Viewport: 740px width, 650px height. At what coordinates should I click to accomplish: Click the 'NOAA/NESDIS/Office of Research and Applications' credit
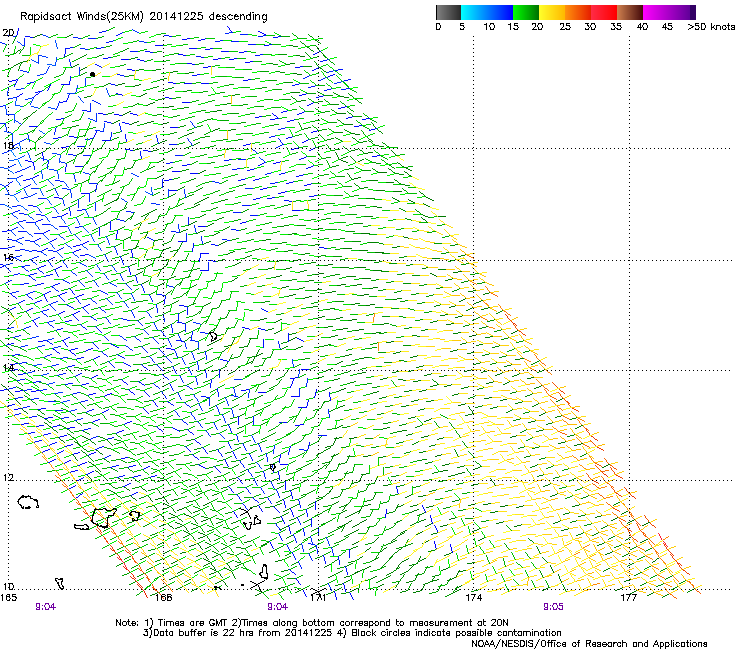point(589,644)
